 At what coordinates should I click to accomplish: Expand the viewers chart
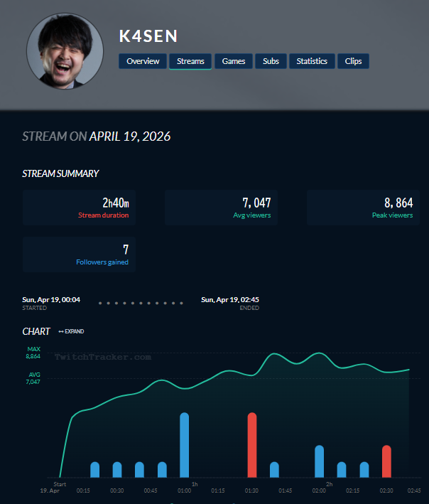pos(71,331)
